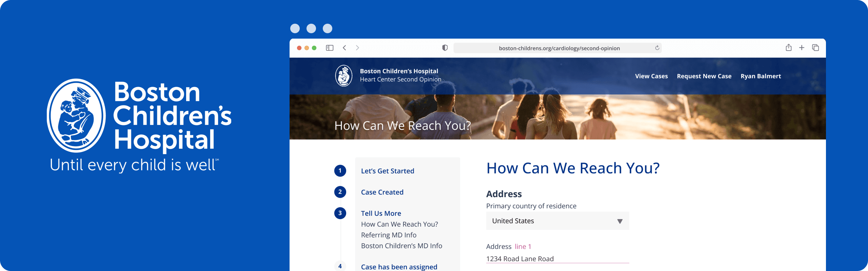Open the Ryan Balmert account menu

[761, 76]
